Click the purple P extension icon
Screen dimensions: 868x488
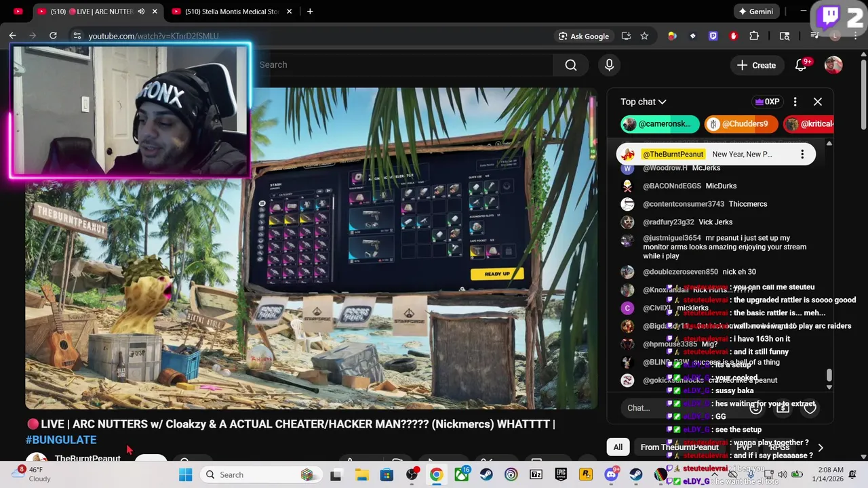pyautogui.click(x=713, y=36)
